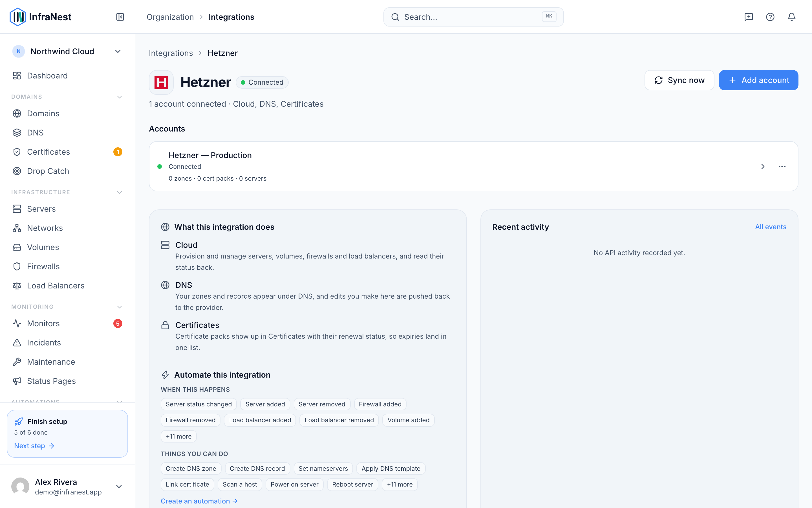The width and height of the screenshot is (812, 508).
Task: Go to Integrations breadcrumb above Hetzner
Action: pos(171,53)
